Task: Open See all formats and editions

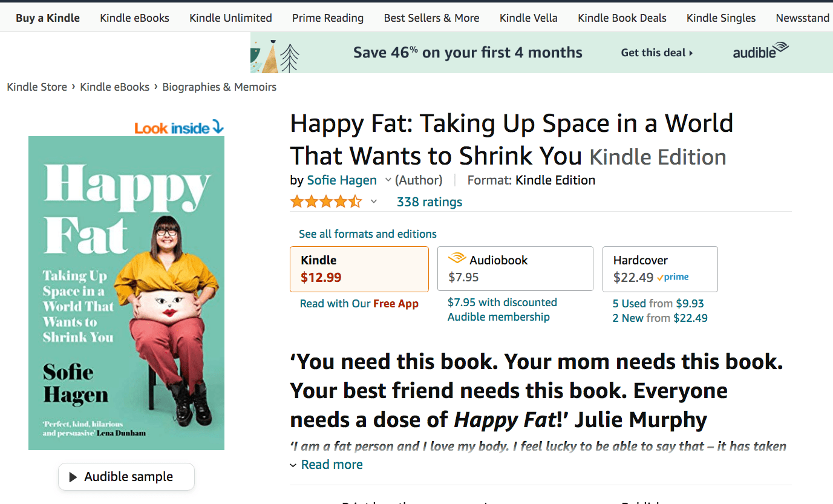Action: click(368, 234)
